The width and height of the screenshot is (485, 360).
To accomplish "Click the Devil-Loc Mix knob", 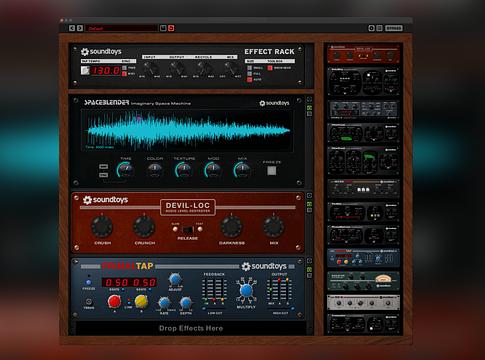I will click(274, 226).
